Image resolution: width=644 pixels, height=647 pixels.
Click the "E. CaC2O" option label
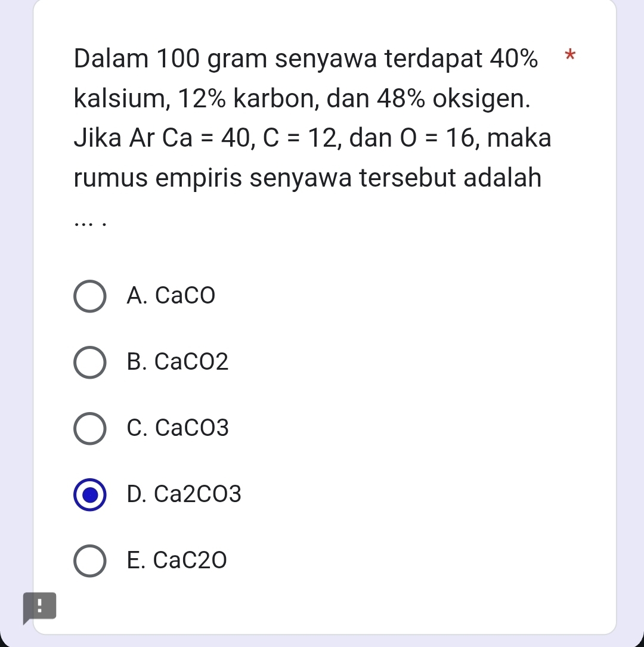pos(177,561)
